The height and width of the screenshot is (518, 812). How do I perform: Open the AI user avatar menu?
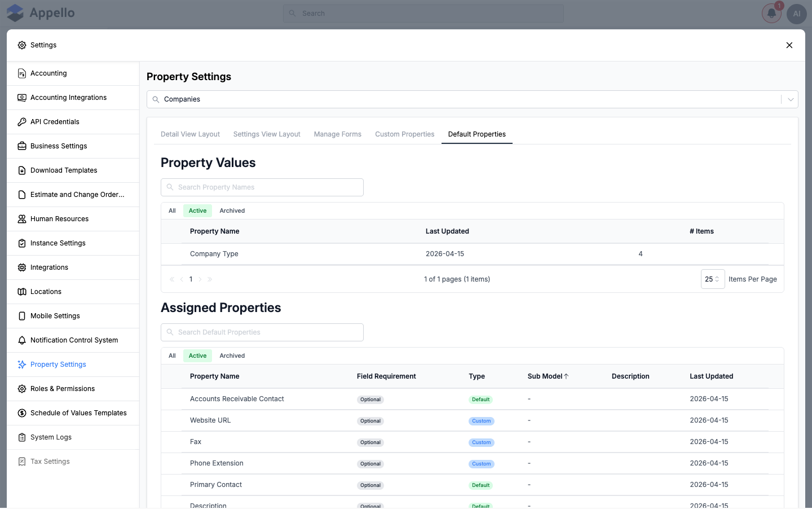pos(797,14)
